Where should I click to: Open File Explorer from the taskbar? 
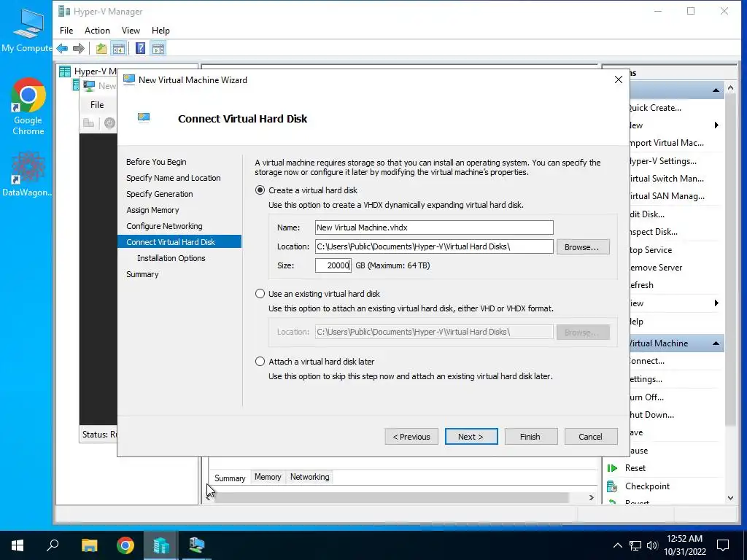pyautogui.click(x=89, y=545)
